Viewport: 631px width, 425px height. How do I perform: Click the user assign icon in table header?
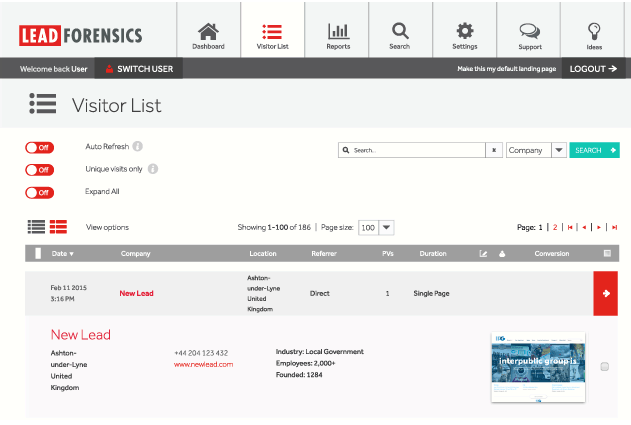point(502,254)
